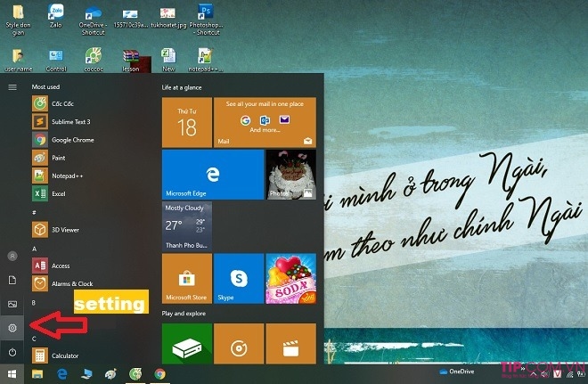Open Cốc Cốc from the taskbar

[x=135, y=374]
